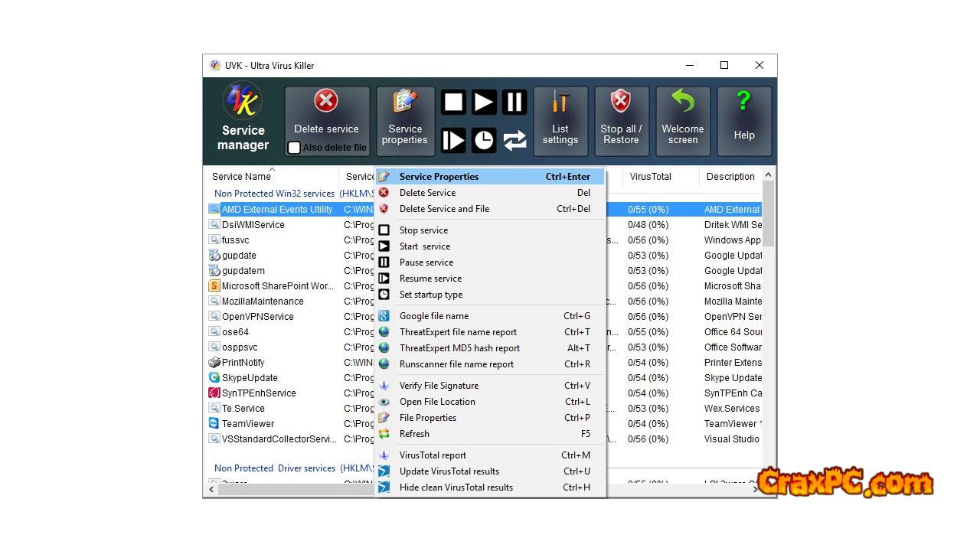
Task: Click the Stop all / Restore button
Action: coord(621,122)
